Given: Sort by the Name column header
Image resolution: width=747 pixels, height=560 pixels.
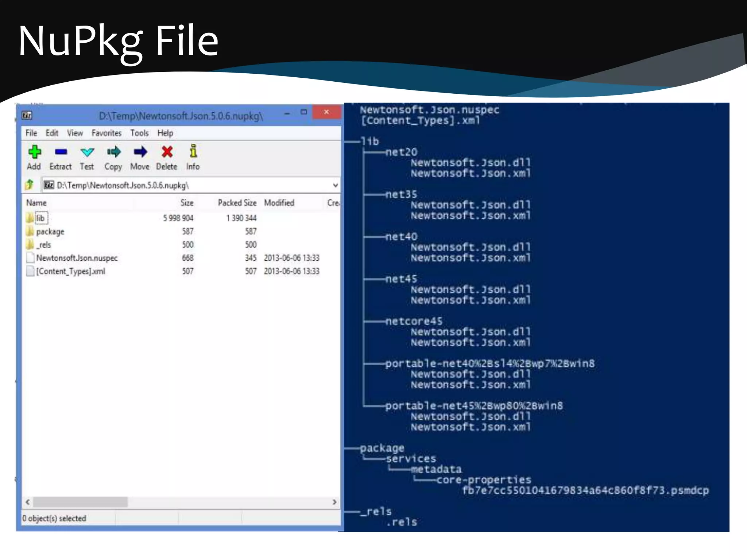Looking at the screenshot, I should 36,203.
